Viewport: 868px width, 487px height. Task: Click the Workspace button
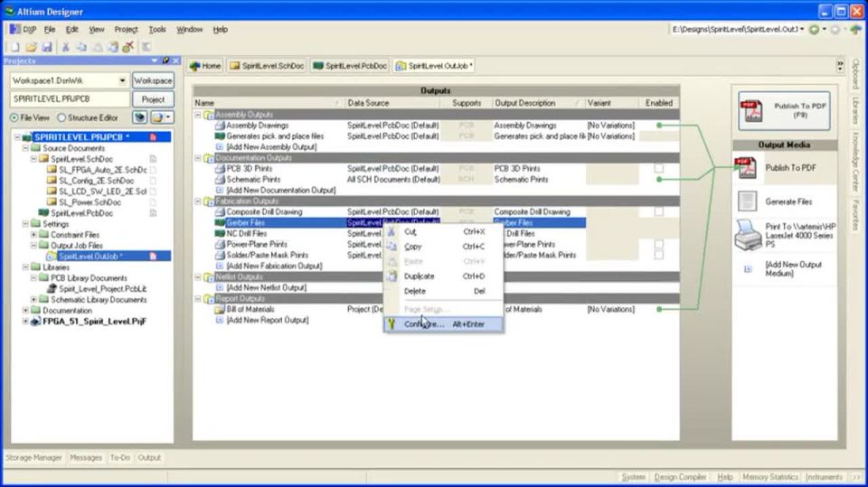pyautogui.click(x=153, y=80)
